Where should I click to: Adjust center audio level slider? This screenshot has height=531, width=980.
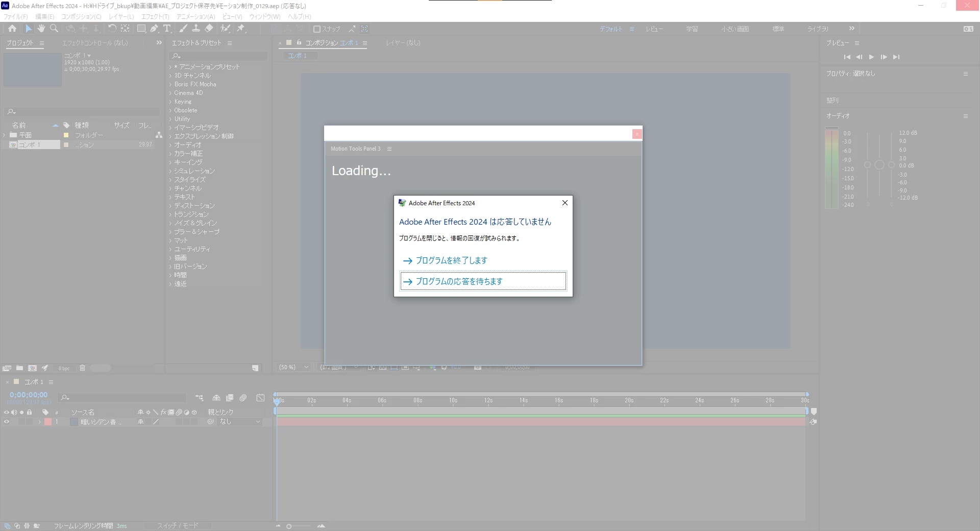879,165
